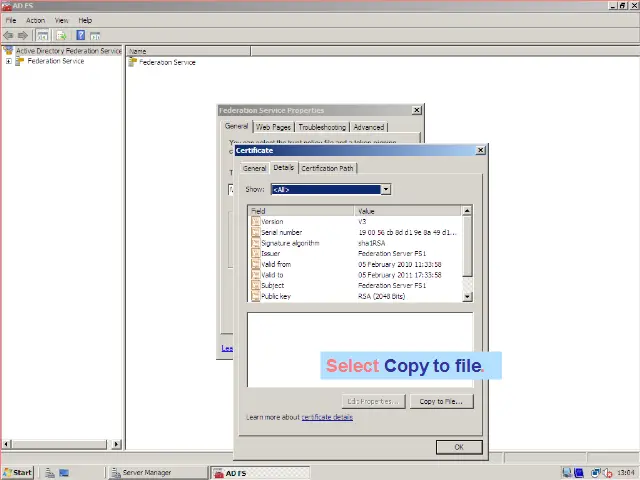
Task: Switch to the certificate General tab
Action: (x=254, y=168)
